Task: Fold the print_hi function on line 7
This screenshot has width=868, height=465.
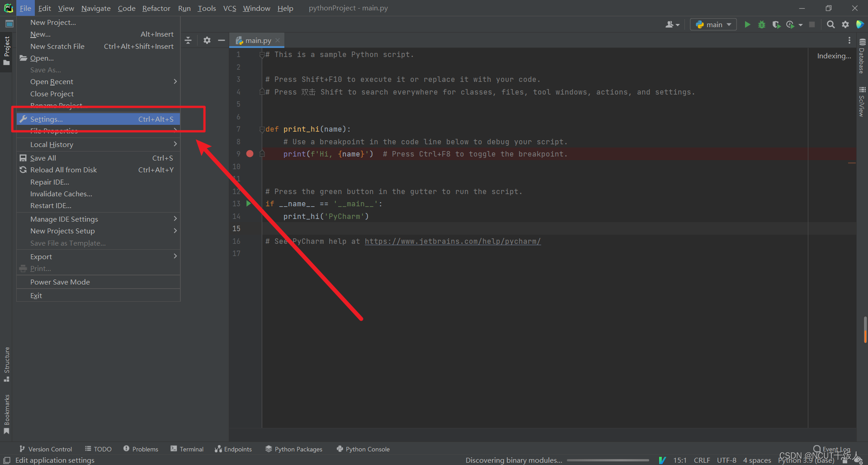Action: tap(262, 129)
